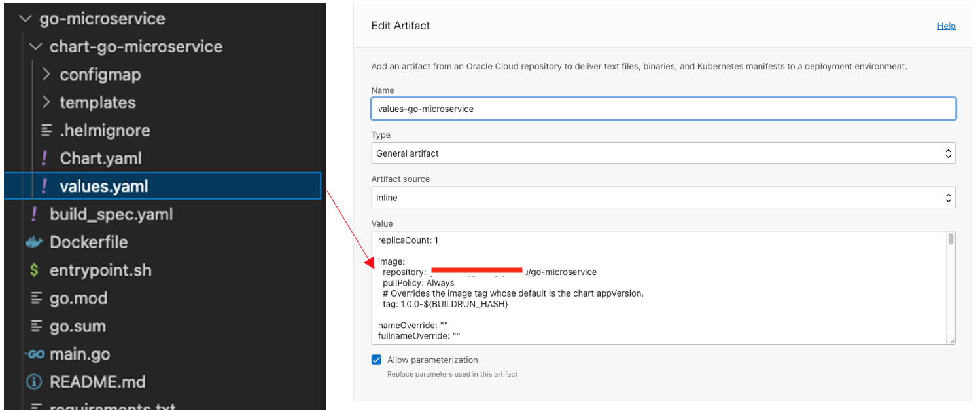The height and width of the screenshot is (410, 980).
Task: Click the file icon beside go.mod
Action: point(37,299)
